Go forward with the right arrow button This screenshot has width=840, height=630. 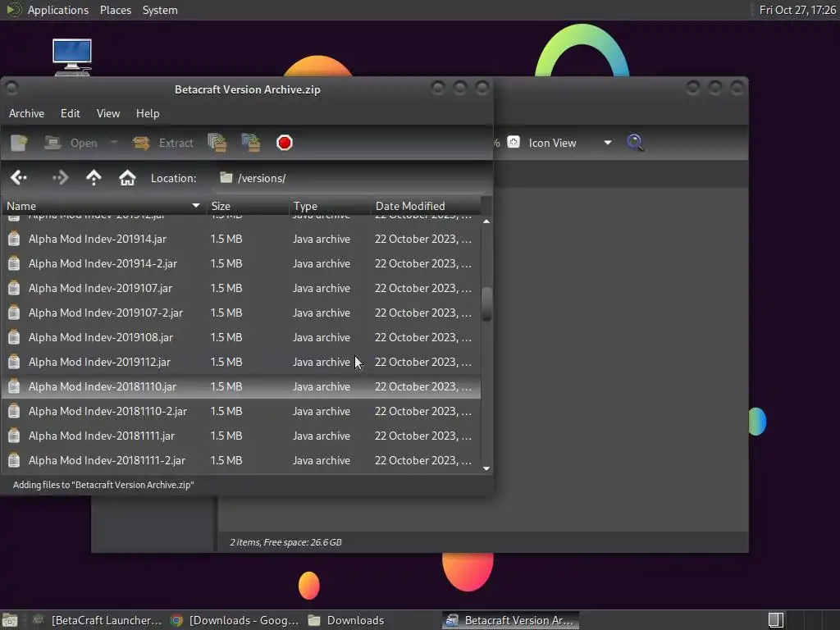coord(60,178)
